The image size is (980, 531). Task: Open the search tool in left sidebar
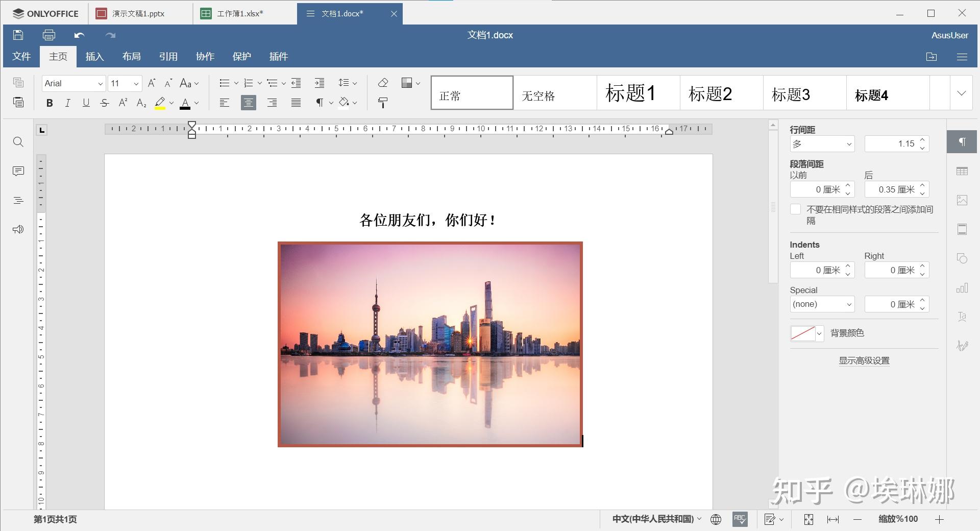coord(18,142)
